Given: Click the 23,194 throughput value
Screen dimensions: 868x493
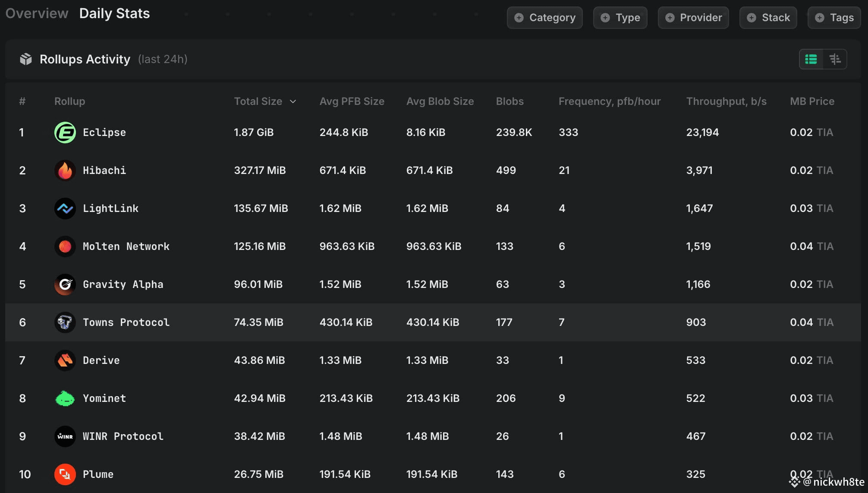Looking at the screenshot, I should point(702,133).
